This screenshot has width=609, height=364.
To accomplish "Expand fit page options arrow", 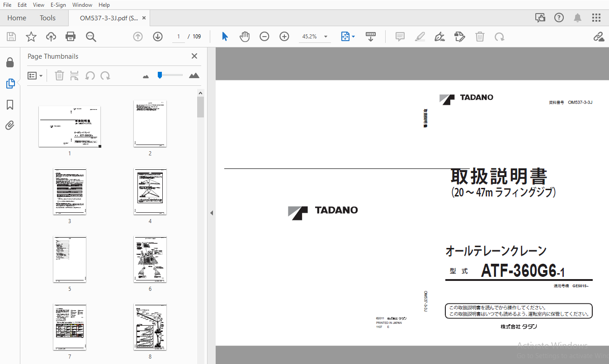I will [353, 37].
